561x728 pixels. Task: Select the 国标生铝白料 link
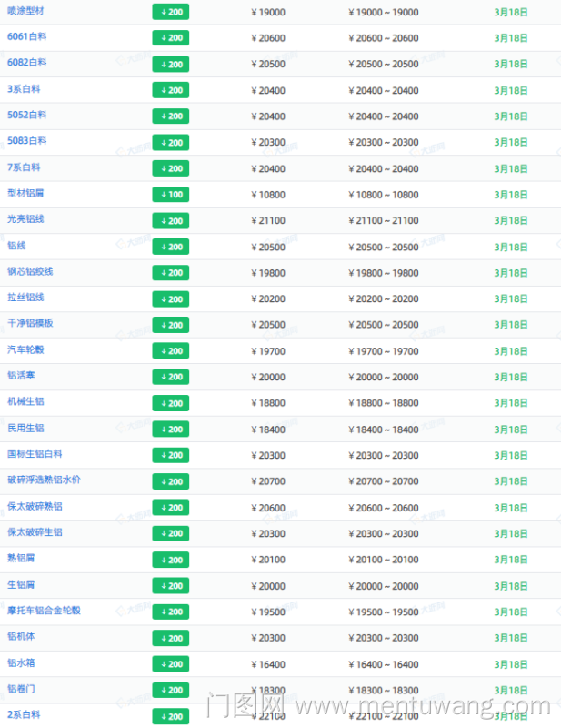tap(35, 454)
